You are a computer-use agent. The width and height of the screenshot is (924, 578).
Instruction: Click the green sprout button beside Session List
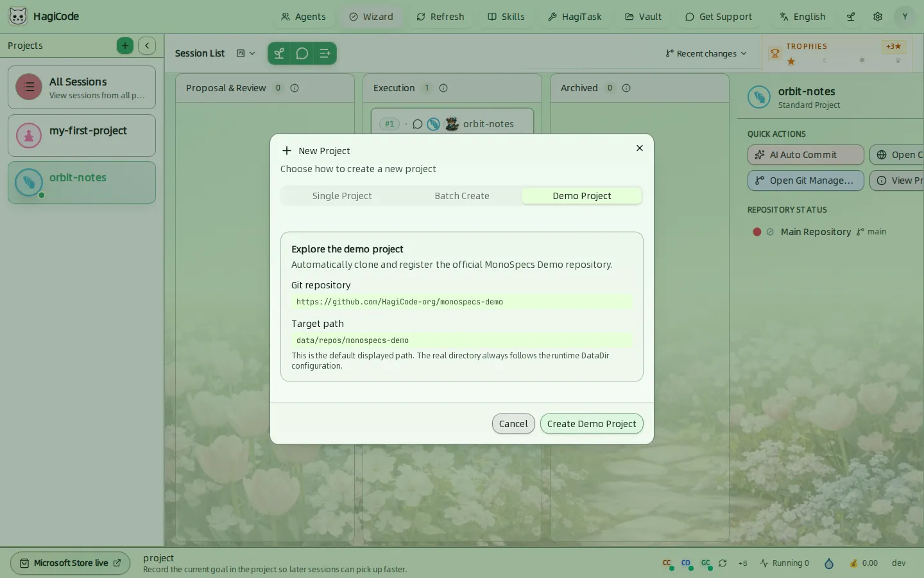[x=279, y=53]
